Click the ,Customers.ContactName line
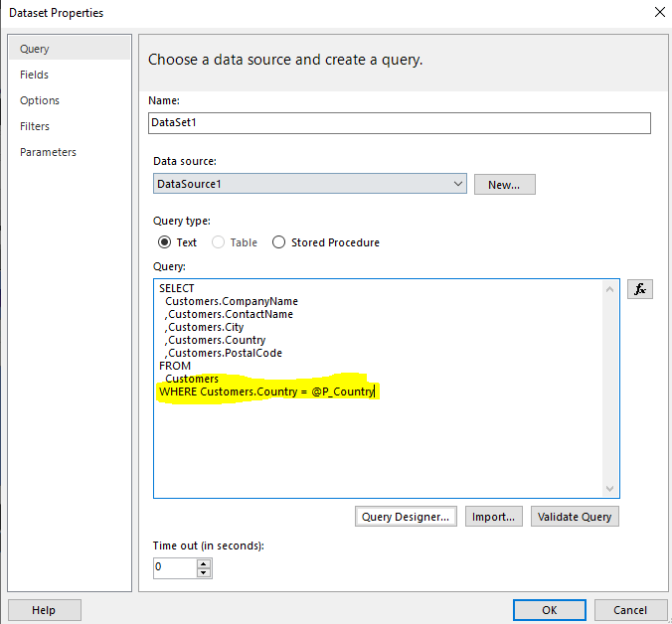This screenshot has width=672, height=624. (229, 314)
